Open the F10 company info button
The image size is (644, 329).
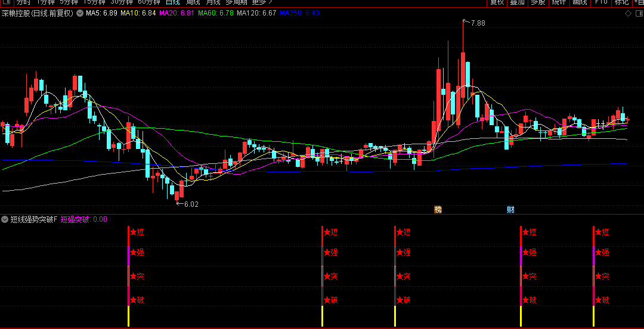click(601, 2)
